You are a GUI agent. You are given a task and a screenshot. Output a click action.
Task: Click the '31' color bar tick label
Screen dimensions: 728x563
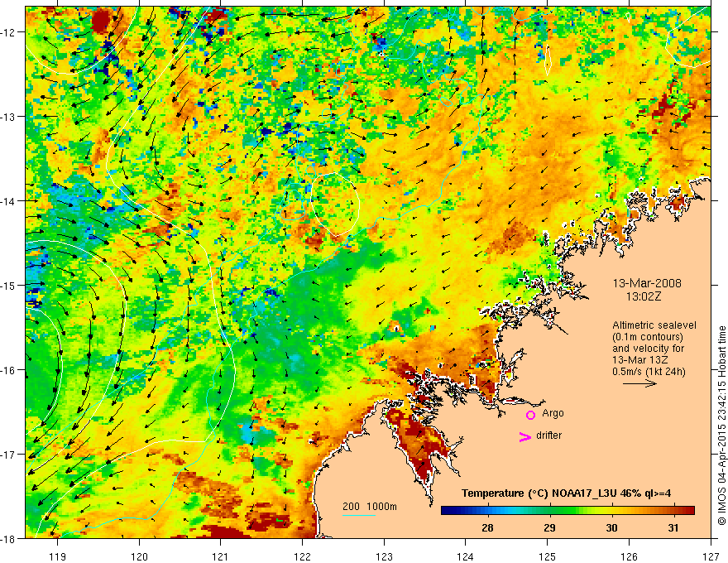[x=673, y=527]
